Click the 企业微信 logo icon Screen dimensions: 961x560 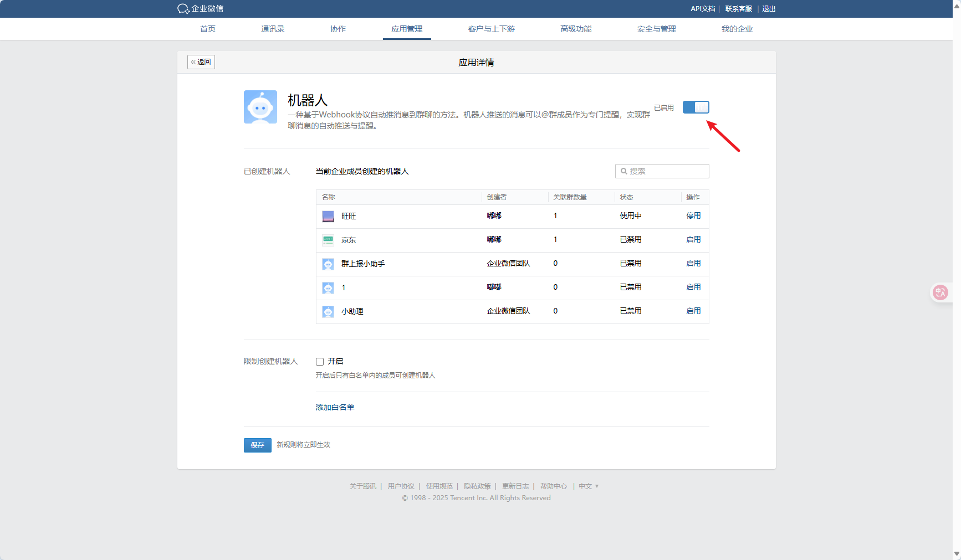click(x=183, y=9)
